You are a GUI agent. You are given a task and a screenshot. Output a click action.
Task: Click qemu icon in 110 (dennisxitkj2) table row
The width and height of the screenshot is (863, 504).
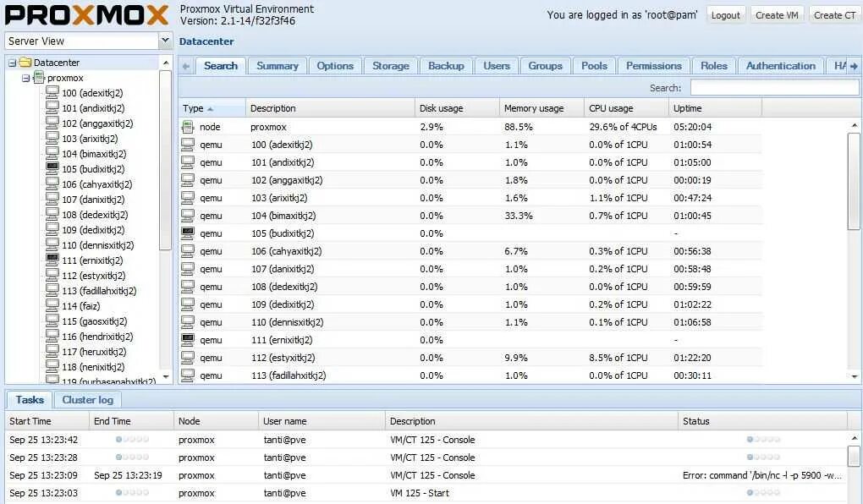pos(188,322)
